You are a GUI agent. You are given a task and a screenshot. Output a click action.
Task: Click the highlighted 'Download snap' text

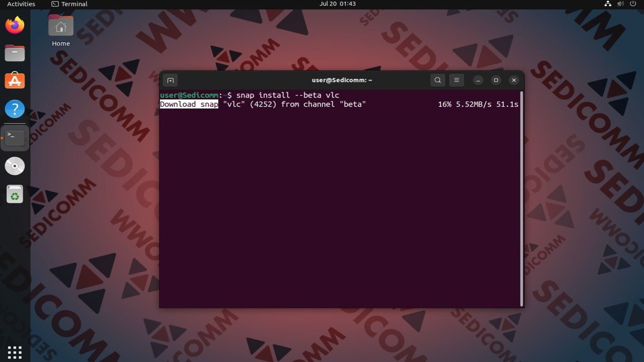pyautogui.click(x=189, y=104)
